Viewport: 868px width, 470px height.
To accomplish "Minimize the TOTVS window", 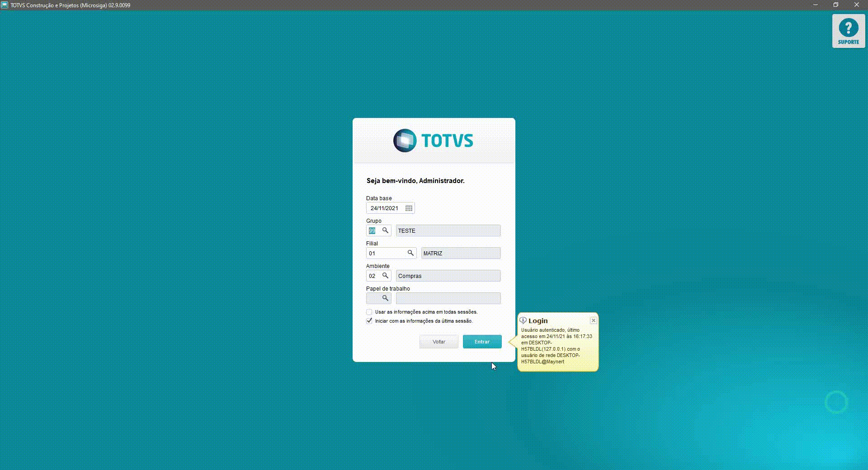I will pyautogui.click(x=816, y=5).
